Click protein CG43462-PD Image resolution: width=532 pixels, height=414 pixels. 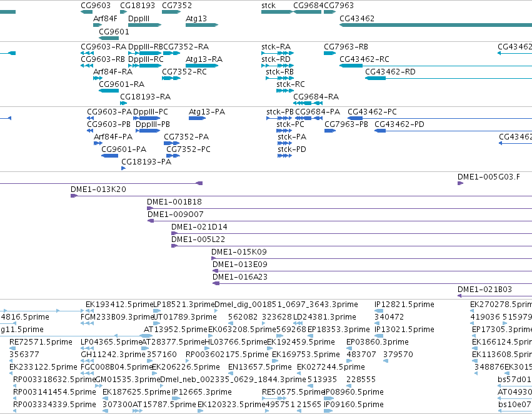point(453,131)
